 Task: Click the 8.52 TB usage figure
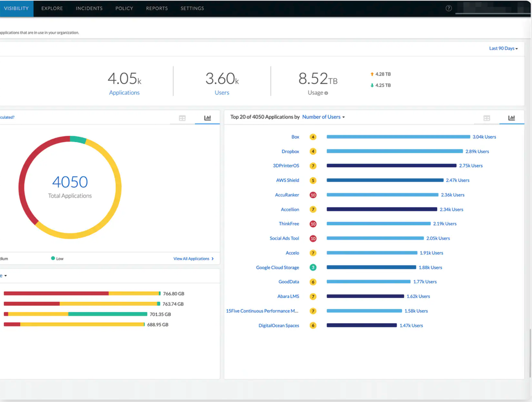click(x=318, y=79)
